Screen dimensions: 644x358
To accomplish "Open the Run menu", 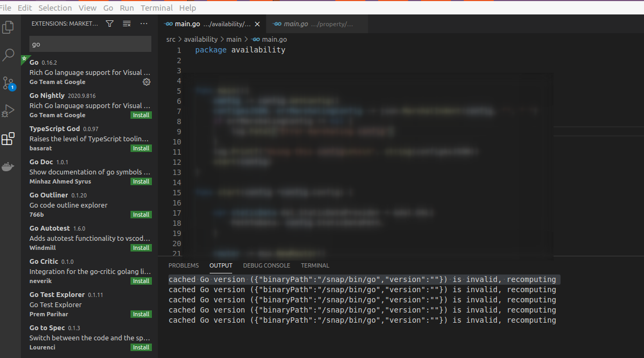I will [x=126, y=7].
